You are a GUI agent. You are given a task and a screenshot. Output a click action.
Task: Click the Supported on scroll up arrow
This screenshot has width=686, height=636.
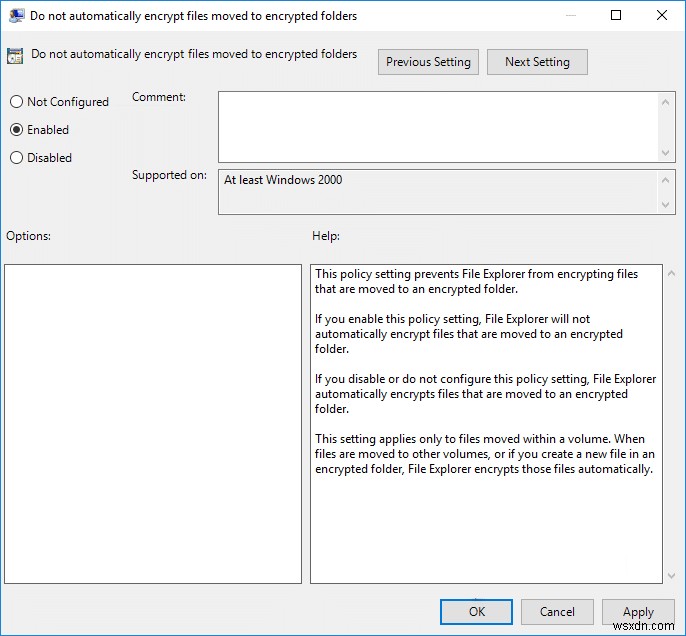[x=665, y=180]
